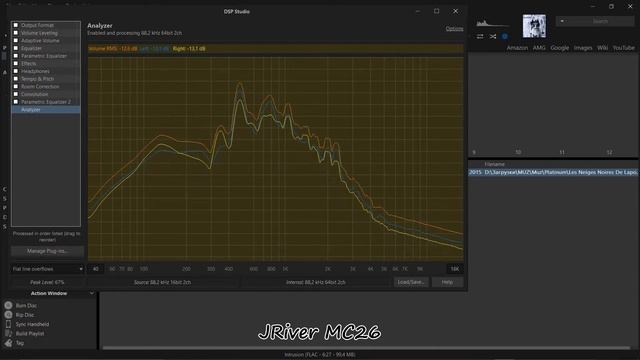Enable the Tempo & Pitch checkbox
640x360 pixels.
click(x=16, y=79)
